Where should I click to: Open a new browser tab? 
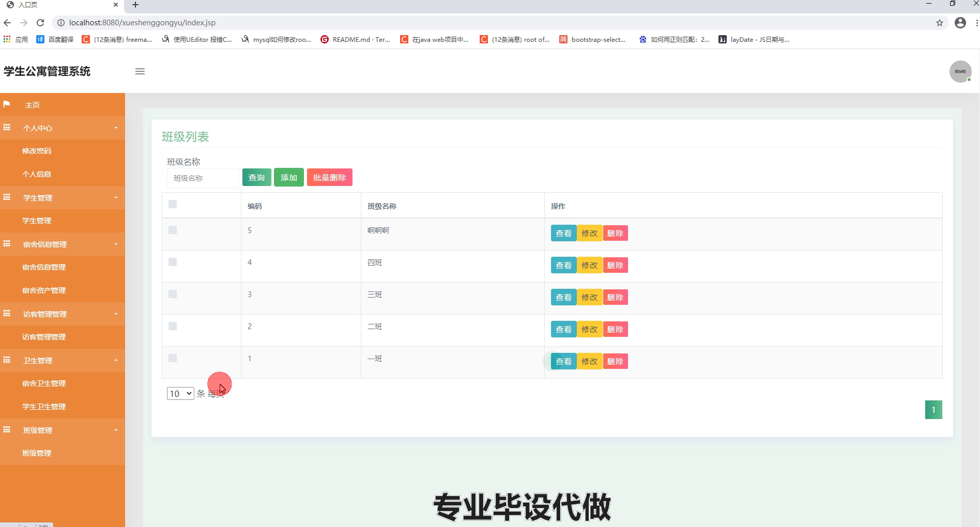(x=135, y=5)
